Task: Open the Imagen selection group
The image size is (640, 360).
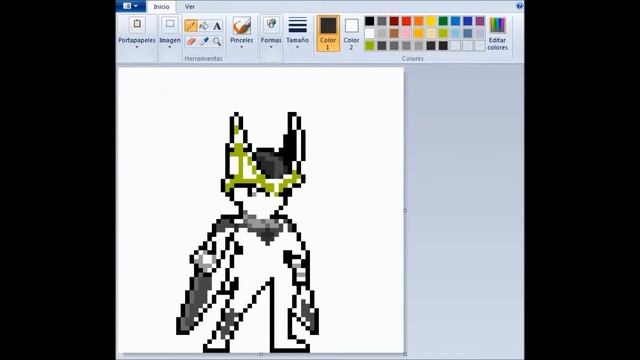Action: pyautogui.click(x=170, y=33)
